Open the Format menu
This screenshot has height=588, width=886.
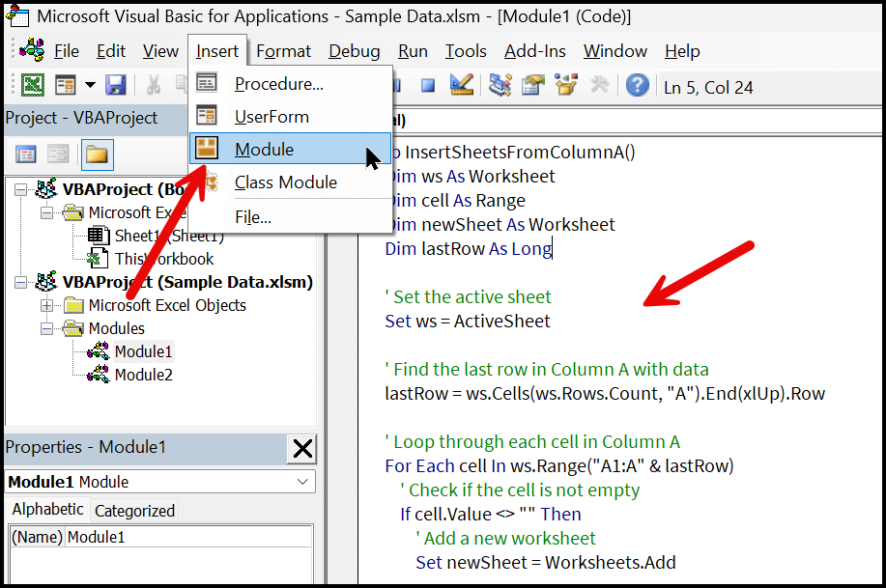pyautogui.click(x=284, y=51)
